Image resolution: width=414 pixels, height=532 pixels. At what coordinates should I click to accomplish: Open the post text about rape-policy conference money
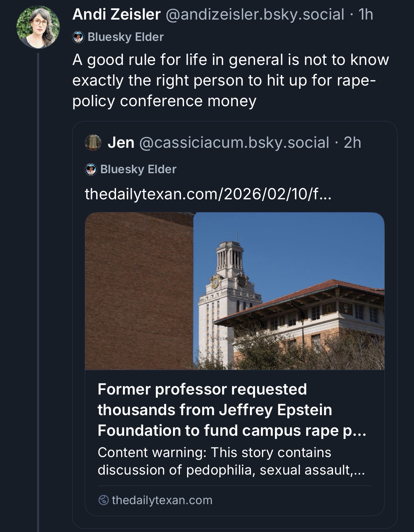pyautogui.click(x=230, y=80)
